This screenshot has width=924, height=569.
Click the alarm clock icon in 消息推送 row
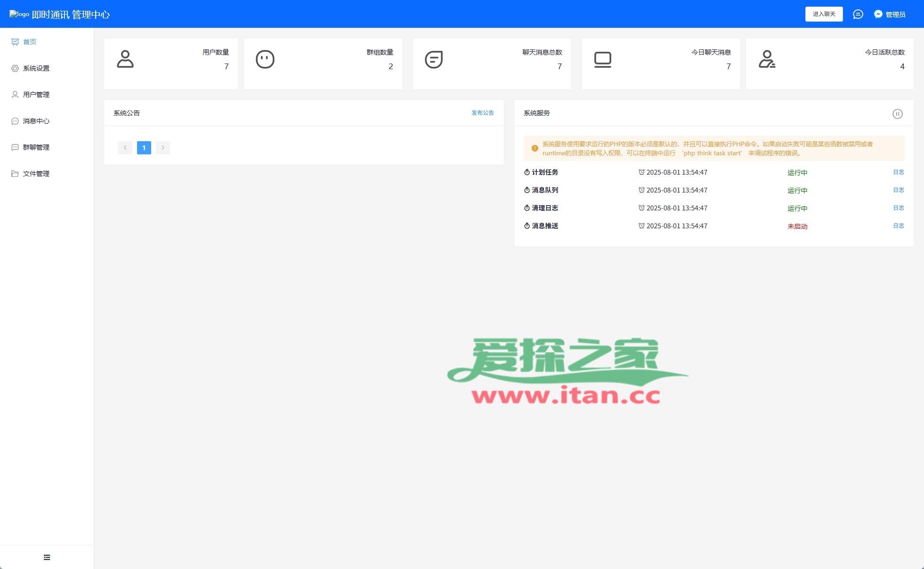point(641,226)
